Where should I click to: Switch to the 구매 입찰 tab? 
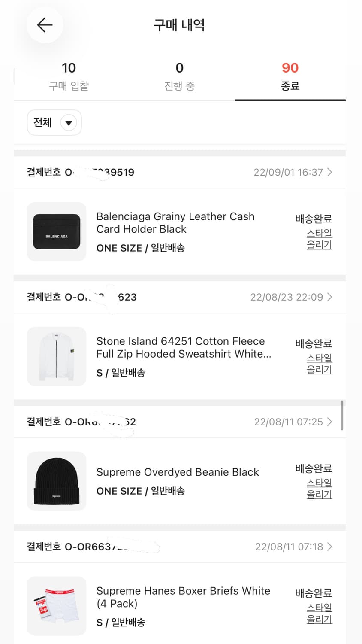point(69,76)
